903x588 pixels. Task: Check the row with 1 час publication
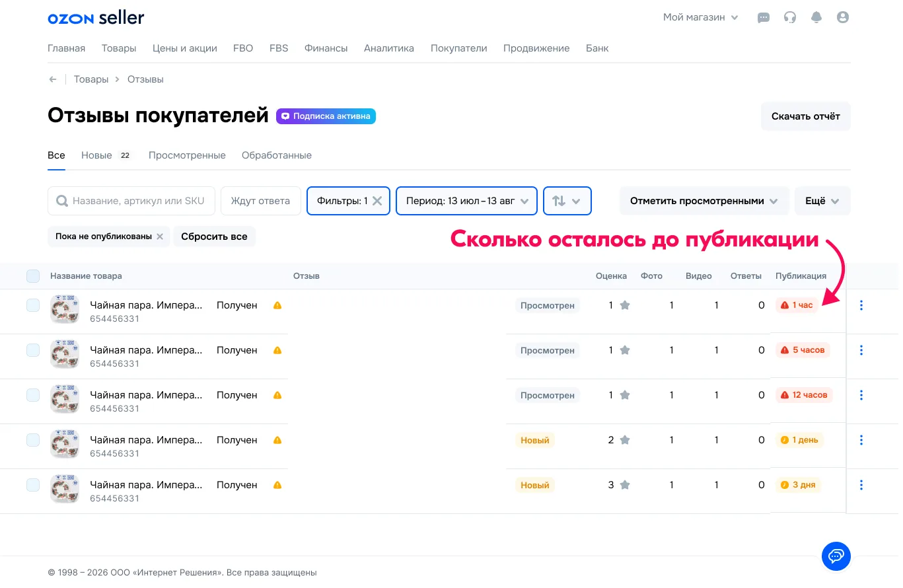pos(33,305)
